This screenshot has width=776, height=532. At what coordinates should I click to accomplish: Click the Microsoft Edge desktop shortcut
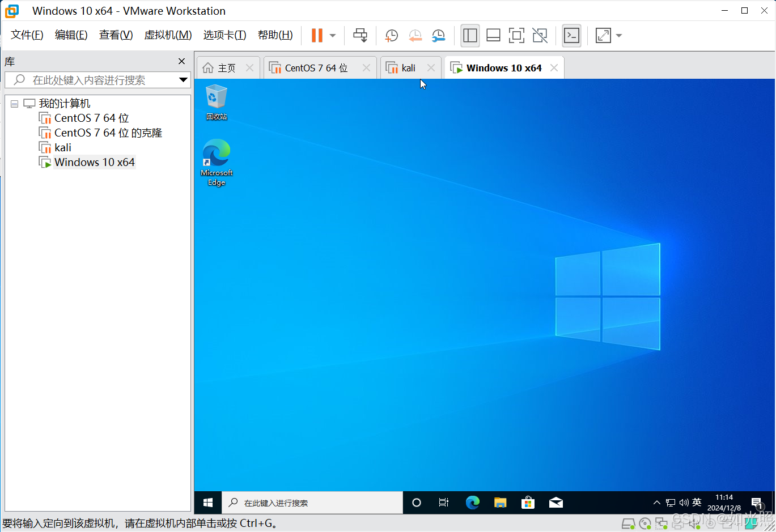(217, 162)
